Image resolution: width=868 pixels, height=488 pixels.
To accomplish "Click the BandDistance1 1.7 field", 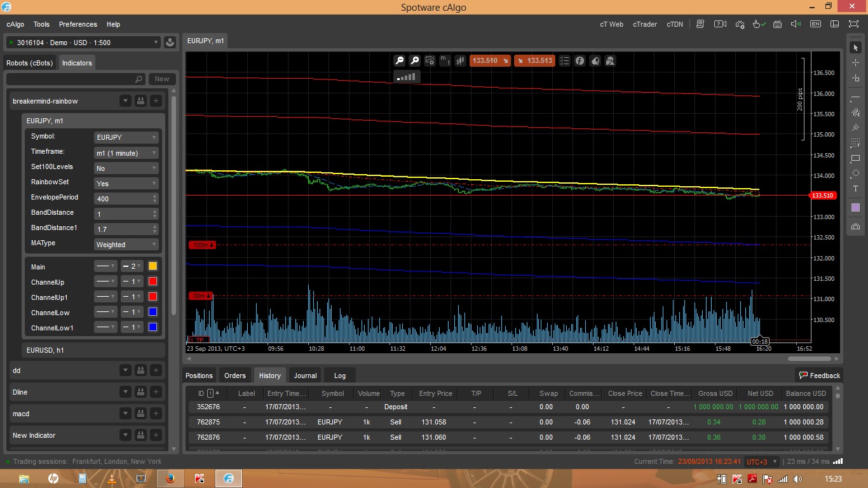I will 126,229.
